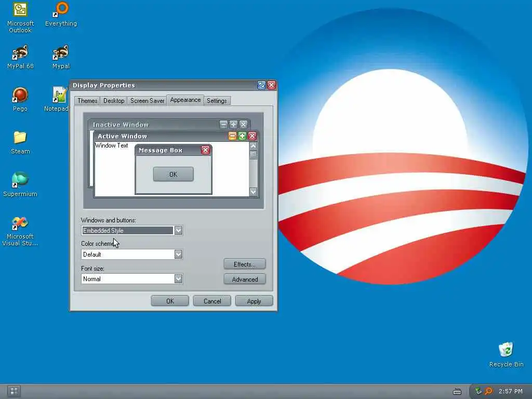Click the Active Window preview minimize icon
This screenshot has height=399, width=532.
[x=232, y=136]
